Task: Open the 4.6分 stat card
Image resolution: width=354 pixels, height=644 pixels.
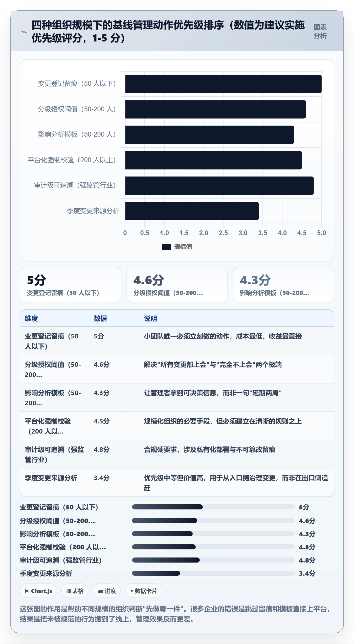Action: 177,285
